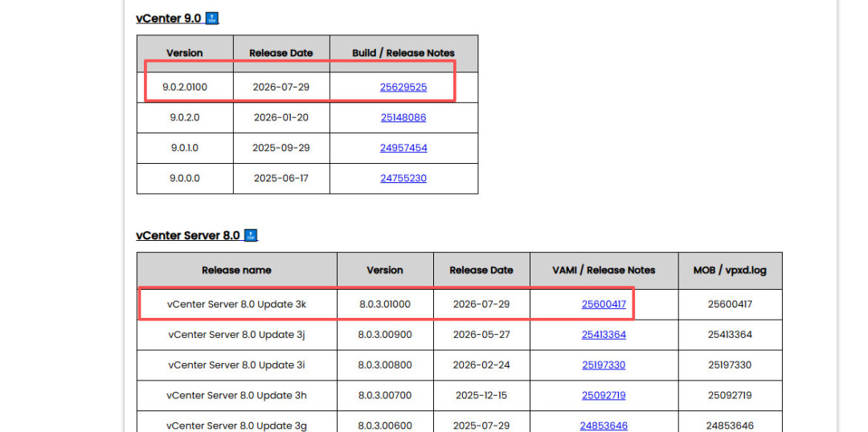Click the Release name column header
Screen dimensions: 868x432
pos(236,271)
